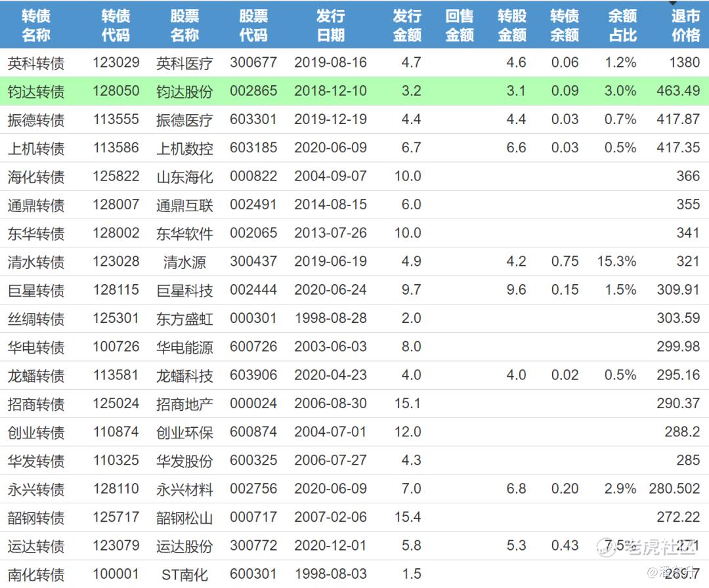Screen dimensions: 709x588
Task: Click the 海化转债 bond name
Action: tap(36, 177)
